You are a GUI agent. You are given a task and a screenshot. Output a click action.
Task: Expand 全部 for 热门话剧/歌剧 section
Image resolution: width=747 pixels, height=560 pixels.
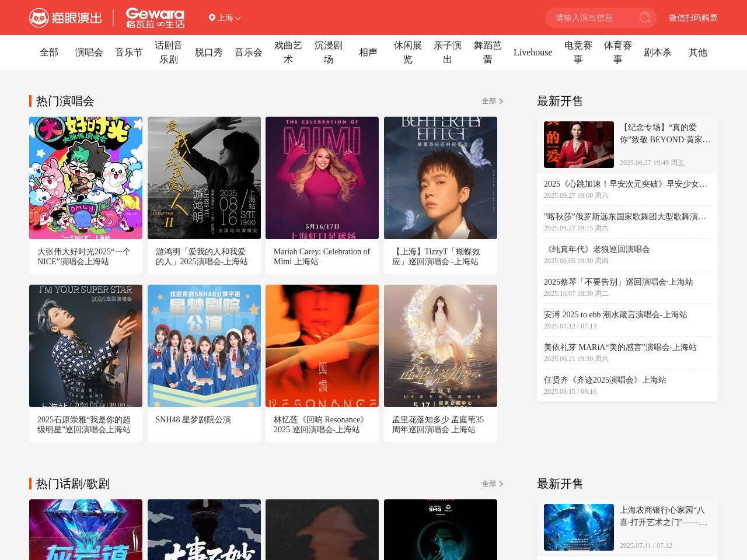pos(493,484)
